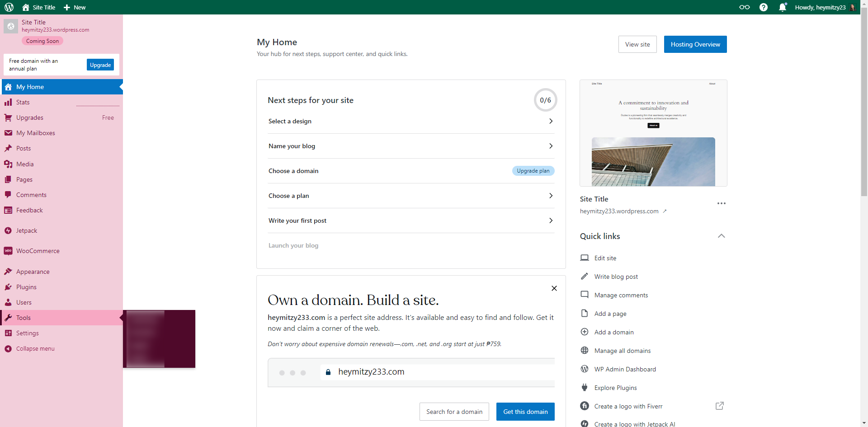Click the Upgrade button in sidebar
This screenshot has height=427, width=868.
[x=100, y=65]
